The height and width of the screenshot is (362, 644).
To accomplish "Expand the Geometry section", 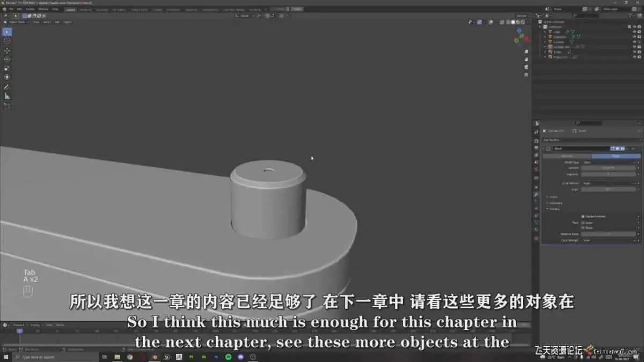I will point(555,203).
